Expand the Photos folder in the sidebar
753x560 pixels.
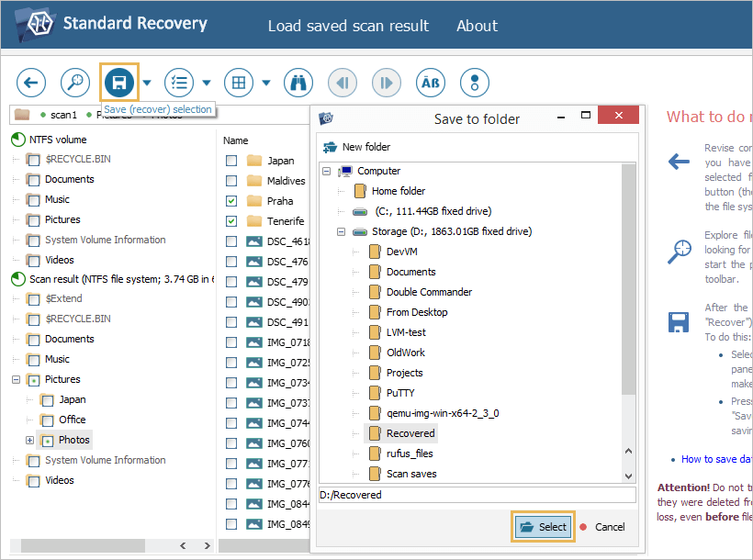[x=30, y=440]
